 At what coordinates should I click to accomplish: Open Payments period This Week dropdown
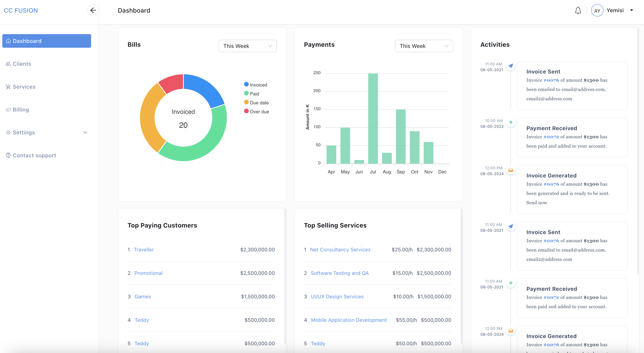424,46
